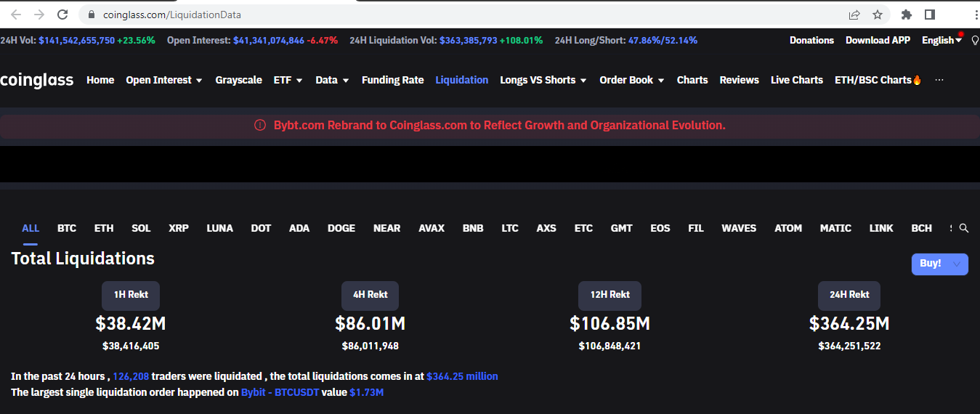Click the 24H Rekt button
Image resolution: width=980 pixels, height=414 pixels.
(x=849, y=295)
